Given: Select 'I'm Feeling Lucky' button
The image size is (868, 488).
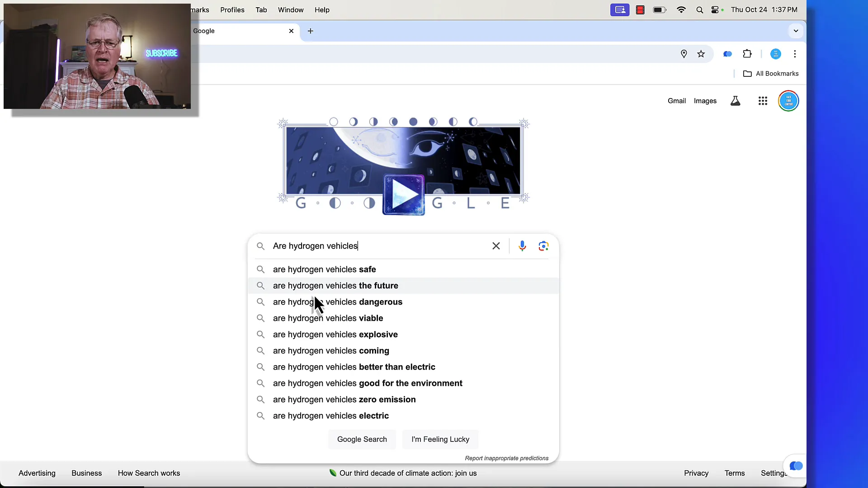Looking at the screenshot, I should [x=441, y=439].
